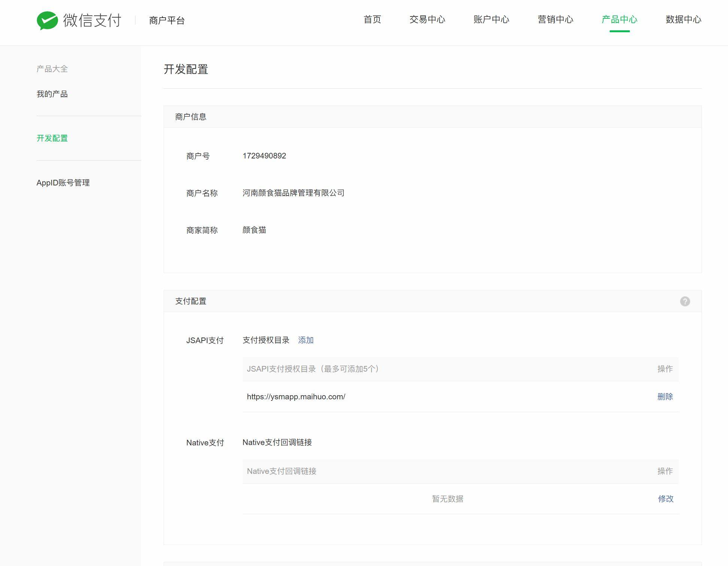This screenshot has height=566, width=728.
Task: Open the 数据中心 tab
Action: pyautogui.click(x=683, y=19)
